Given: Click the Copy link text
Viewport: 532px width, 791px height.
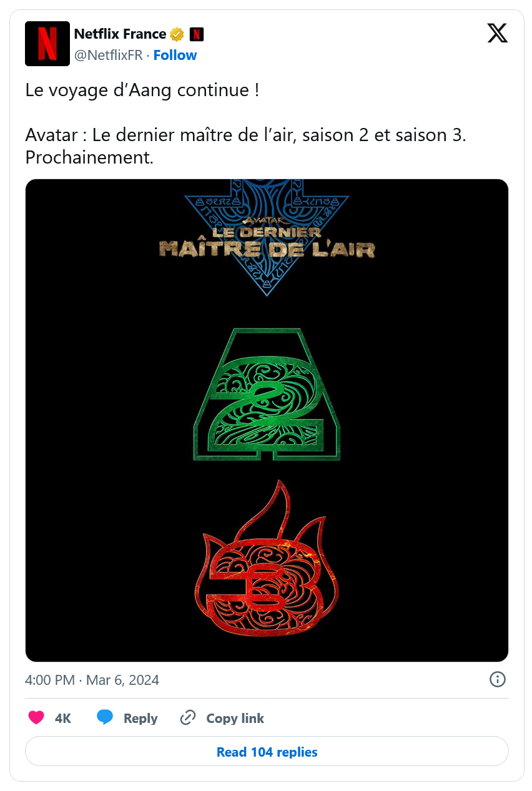Looking at the screenshot, I should pos(235,719).
